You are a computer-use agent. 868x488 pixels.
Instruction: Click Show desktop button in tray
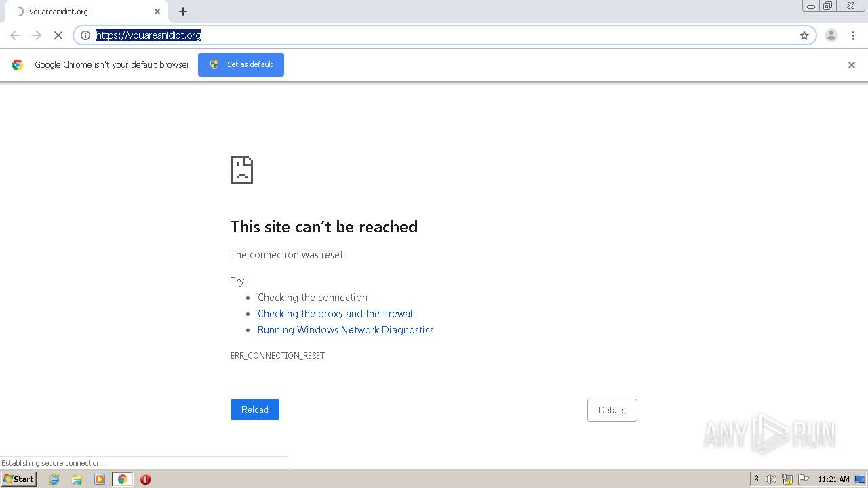861,479
